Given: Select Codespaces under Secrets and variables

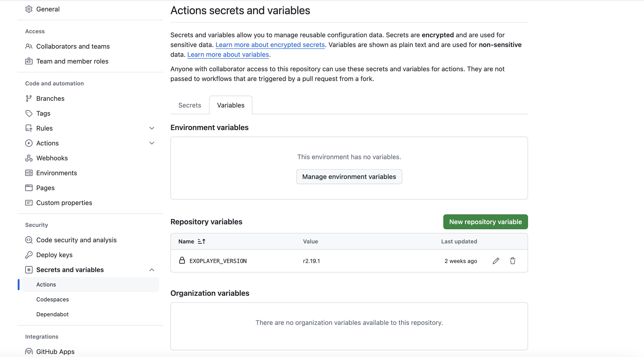Looking at the screenshot, I should tap(52, 299).
